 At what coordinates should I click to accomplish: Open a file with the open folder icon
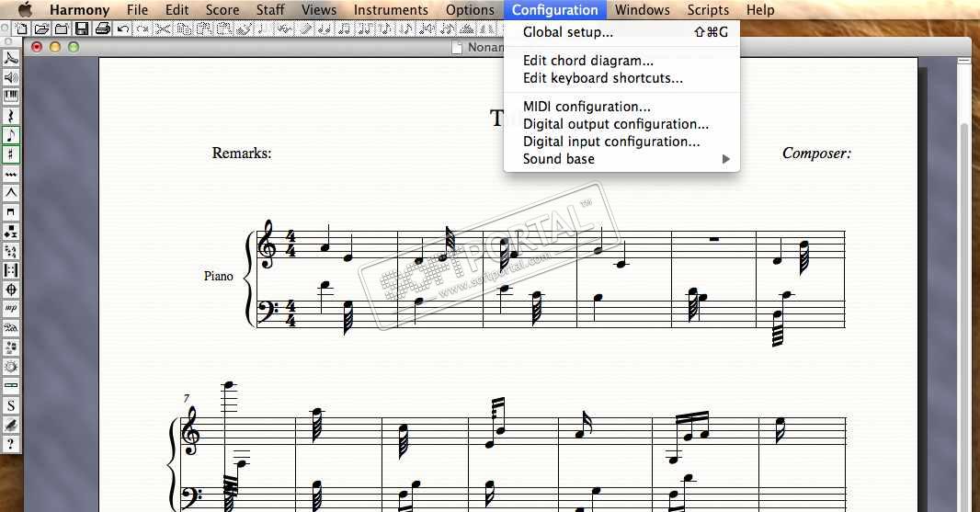[x=42, y=28]
